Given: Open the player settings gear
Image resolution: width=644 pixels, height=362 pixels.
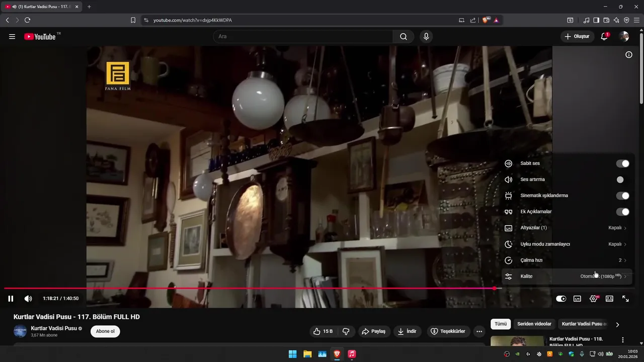Looking at the screenshot, I should point(594,299).
